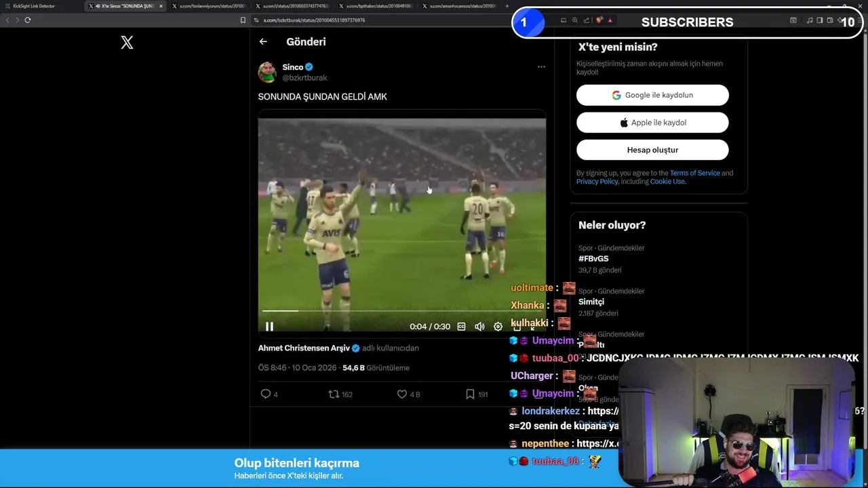The image size is (868, 488).
Task: Click the address bar share icon
Action: click(x=587, y=20)
